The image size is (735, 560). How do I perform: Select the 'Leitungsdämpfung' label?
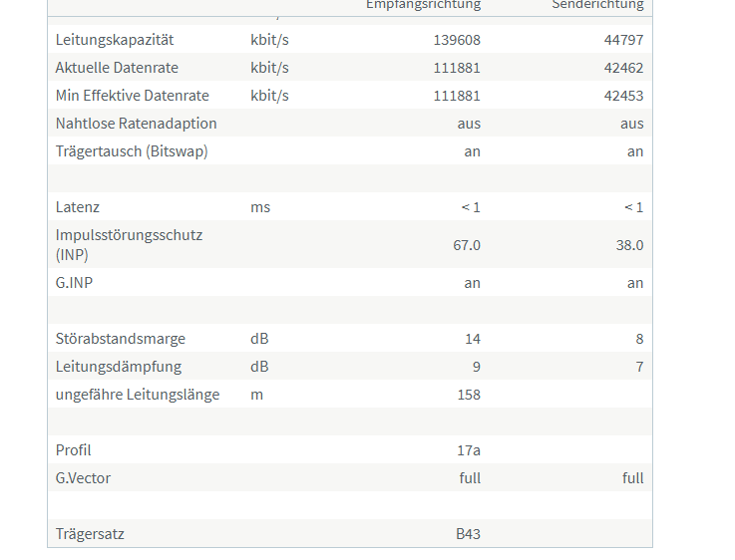click(119, 366)
